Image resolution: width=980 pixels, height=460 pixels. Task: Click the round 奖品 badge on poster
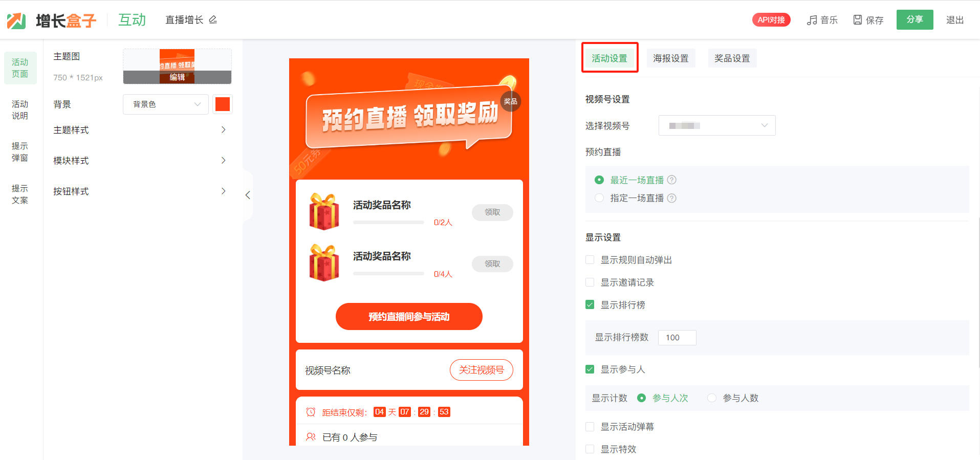[510, 101]
